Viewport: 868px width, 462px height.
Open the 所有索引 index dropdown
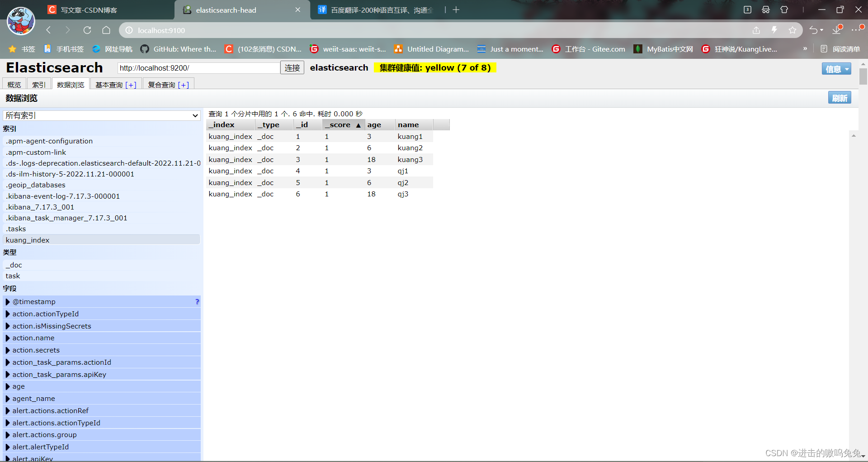(x=102, y=115)
